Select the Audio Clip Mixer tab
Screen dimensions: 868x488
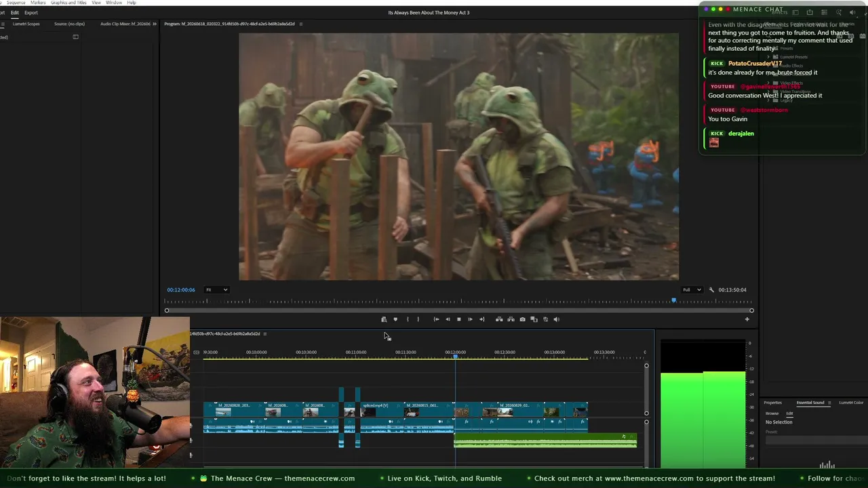[125, 24]
